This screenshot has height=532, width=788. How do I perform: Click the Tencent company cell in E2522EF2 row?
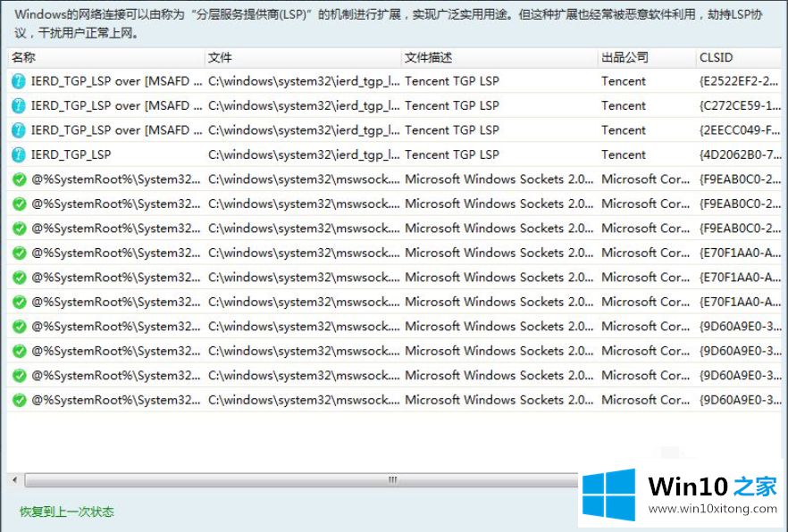pyautogui.click(x=624, y=81)
